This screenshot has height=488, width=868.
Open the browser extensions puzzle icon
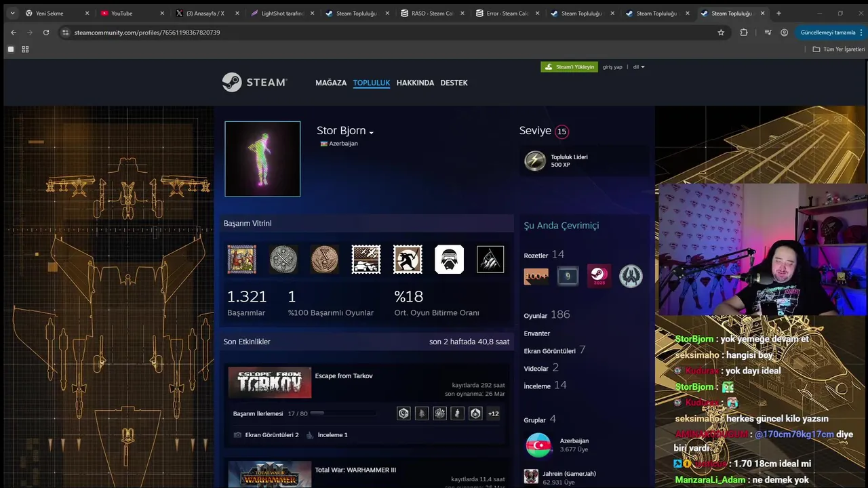click(744, 33)
